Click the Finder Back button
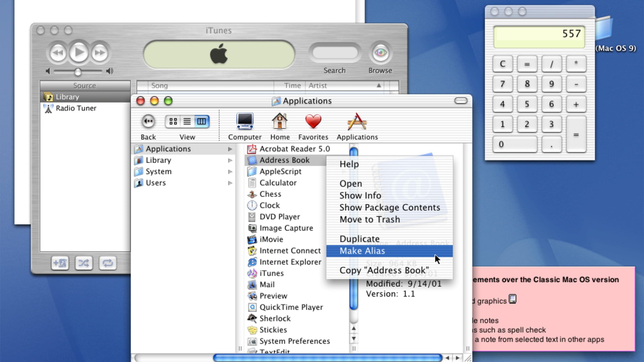Screen dimensions: 644x362 point(148,121)
